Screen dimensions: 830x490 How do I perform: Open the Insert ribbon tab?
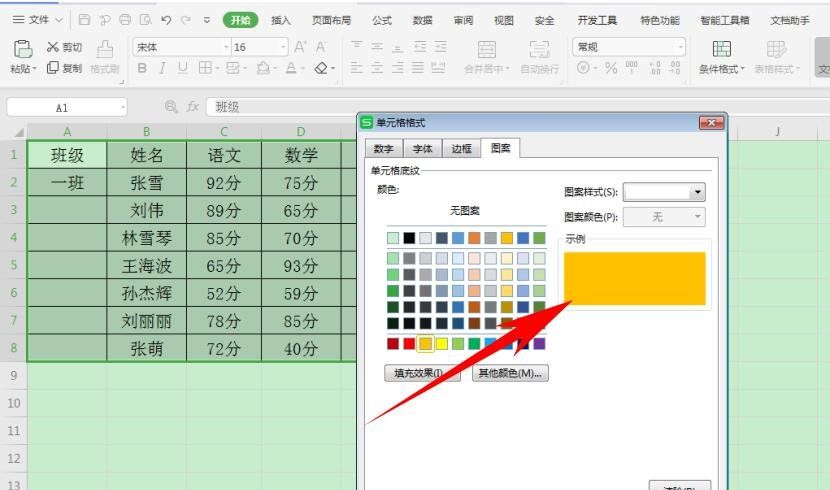(281, 20)
